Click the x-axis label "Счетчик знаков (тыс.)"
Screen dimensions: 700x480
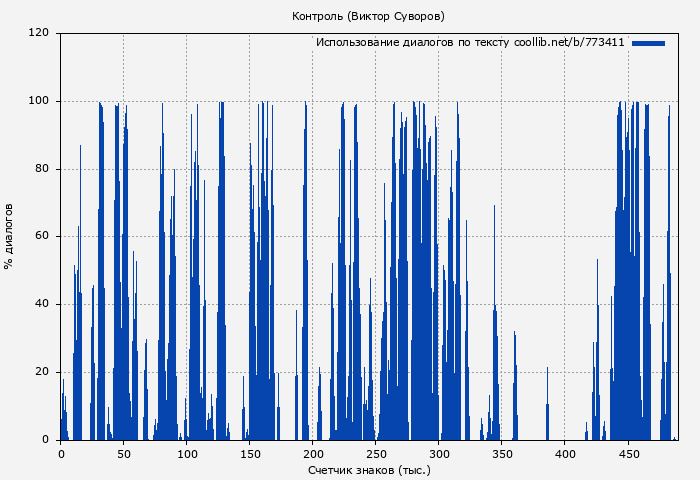[x=369, y=469]
